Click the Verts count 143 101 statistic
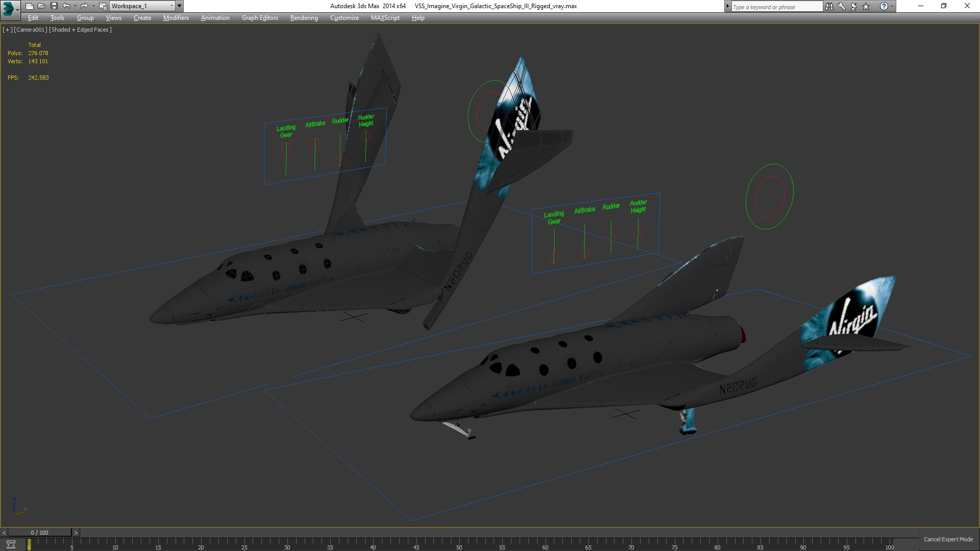This screenshot has height=551, width=980. [38, 61]
